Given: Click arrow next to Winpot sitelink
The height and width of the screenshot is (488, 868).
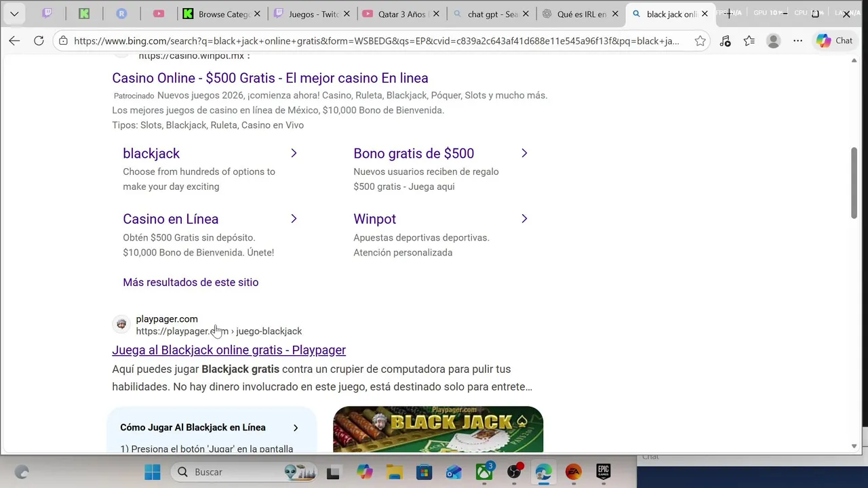Looking at the screenshot, I should (524, 219).
